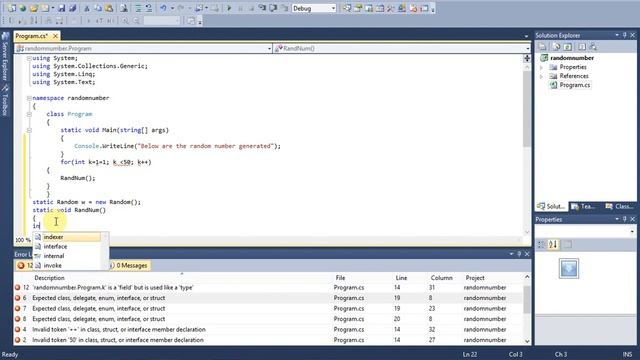Screen dimensions: 640x360
Task: Collapse the class Program block
Action: 29,114
